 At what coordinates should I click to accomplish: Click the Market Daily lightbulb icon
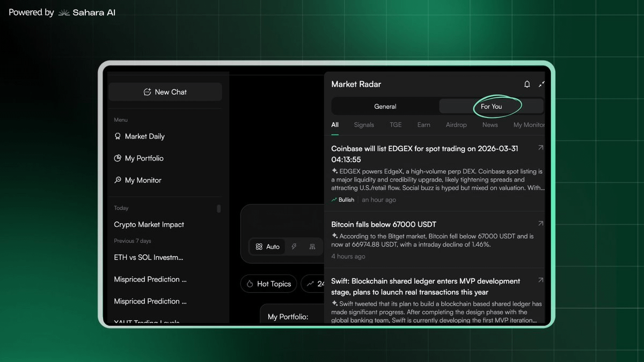[118, 136]
